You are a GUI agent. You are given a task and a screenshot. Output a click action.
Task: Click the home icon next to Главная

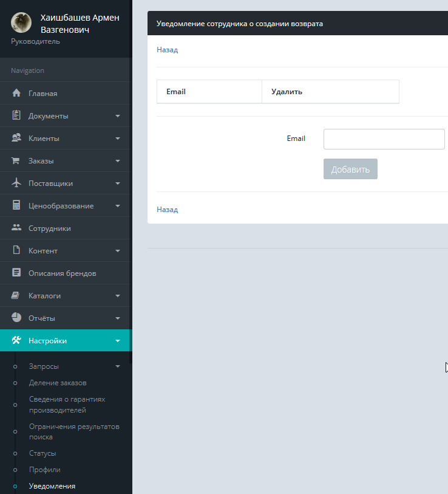point(16,94)
